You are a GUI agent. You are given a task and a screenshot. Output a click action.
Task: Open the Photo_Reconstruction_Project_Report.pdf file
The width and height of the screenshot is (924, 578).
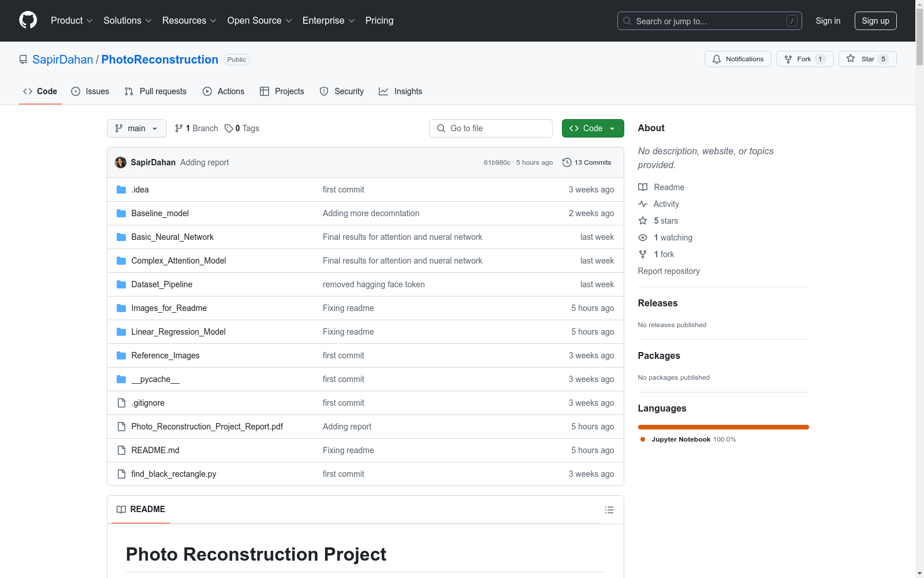click(x=207, y=427)
